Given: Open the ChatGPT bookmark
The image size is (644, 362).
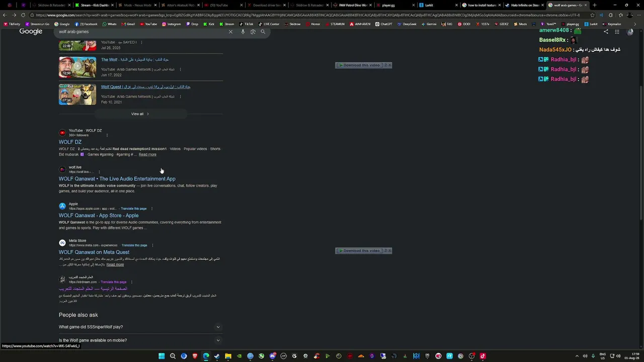Looking at the screenshot, I should click(x=384, y=24).
